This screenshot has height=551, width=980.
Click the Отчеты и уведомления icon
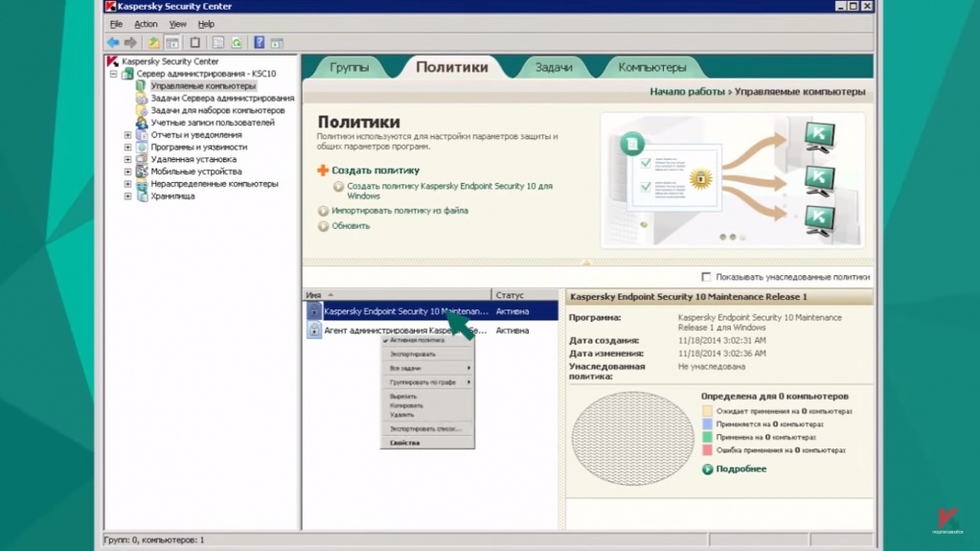(x=142, y=134)
